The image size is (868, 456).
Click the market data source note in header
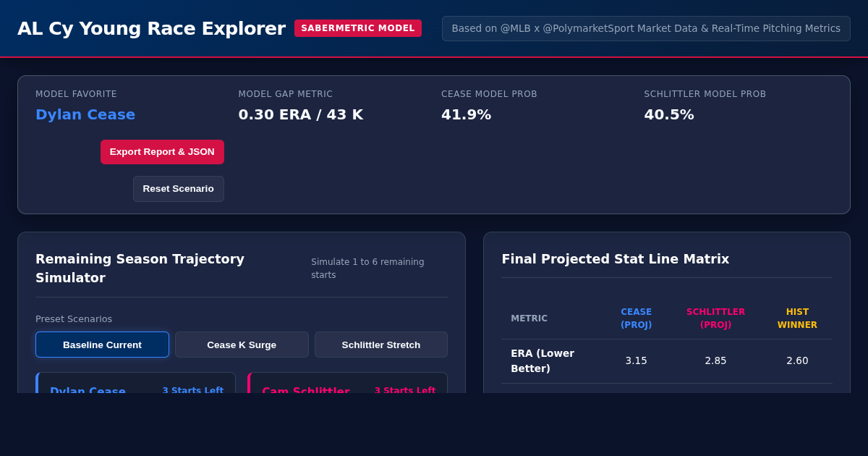(x=646, y=28)
